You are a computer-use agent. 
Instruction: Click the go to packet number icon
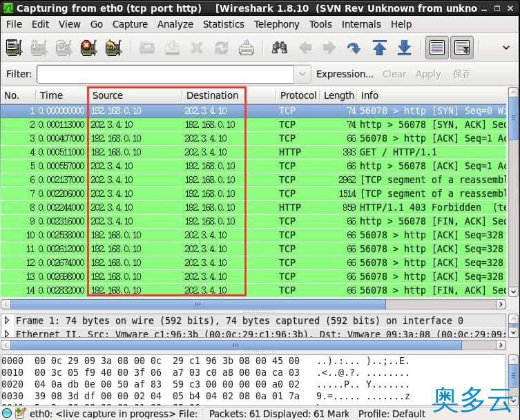click(x=354, y=48)
